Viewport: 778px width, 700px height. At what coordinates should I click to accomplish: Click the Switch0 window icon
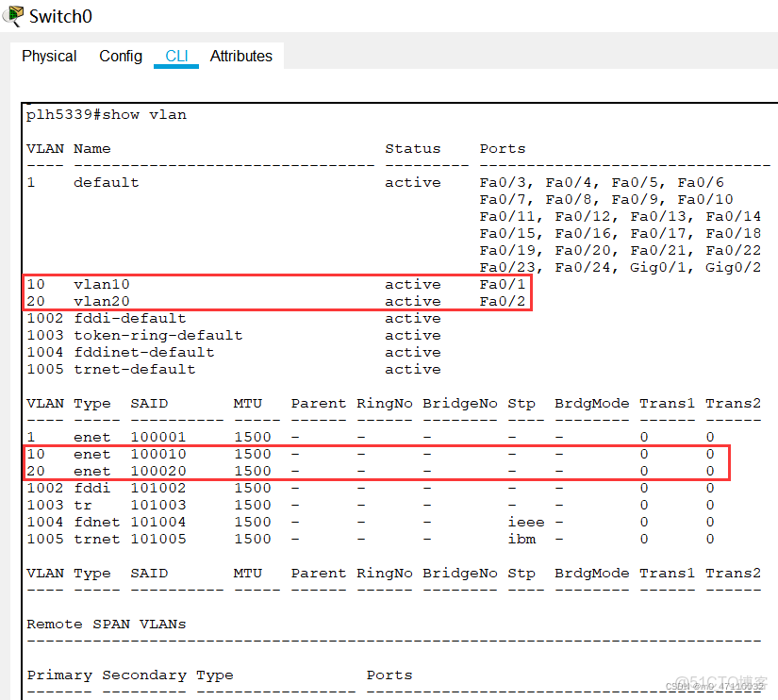(x=12, y=15)
